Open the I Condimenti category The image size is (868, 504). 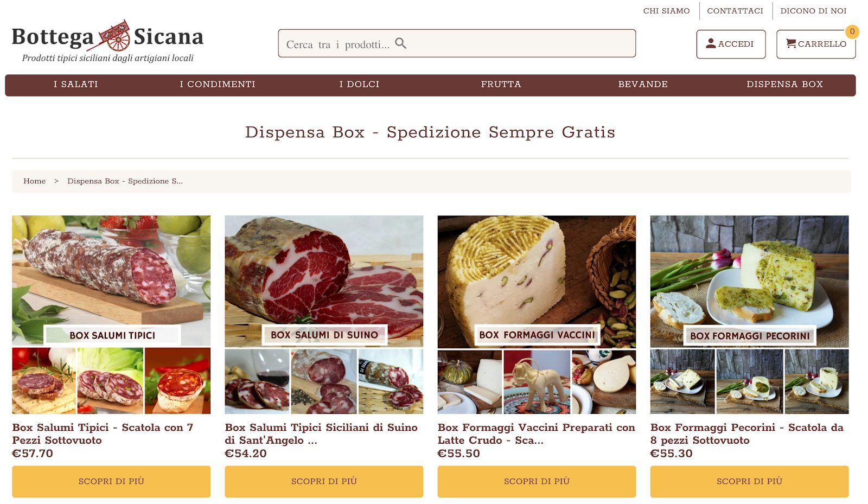pyautogui.click(x=218, y=85)
